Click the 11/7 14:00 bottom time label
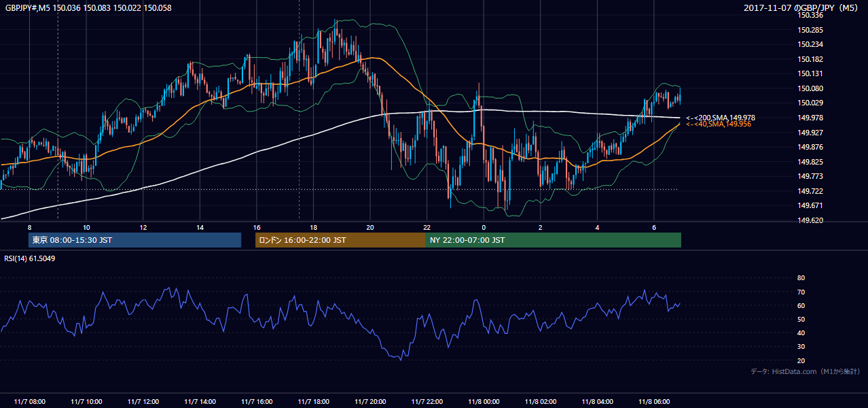Image resolution: width=868 pixels, height=408 pixels. pyautogui.click(x=200, y=402)
